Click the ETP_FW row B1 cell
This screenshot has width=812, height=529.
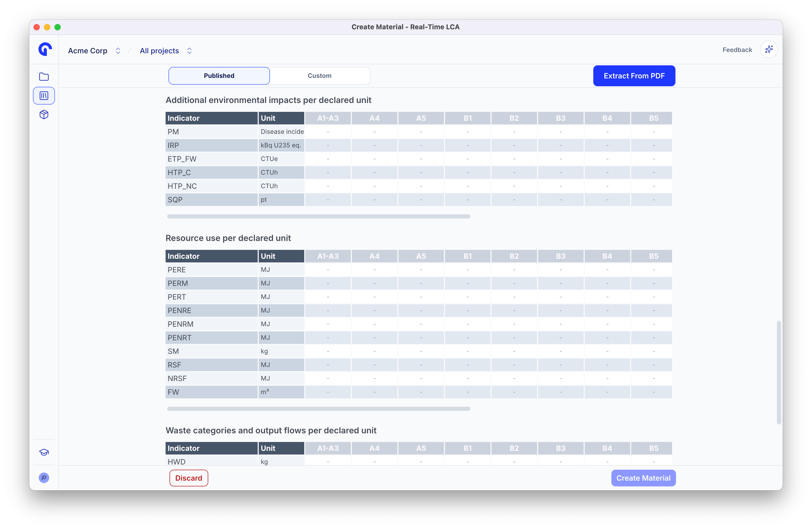[x=467, y=159]
